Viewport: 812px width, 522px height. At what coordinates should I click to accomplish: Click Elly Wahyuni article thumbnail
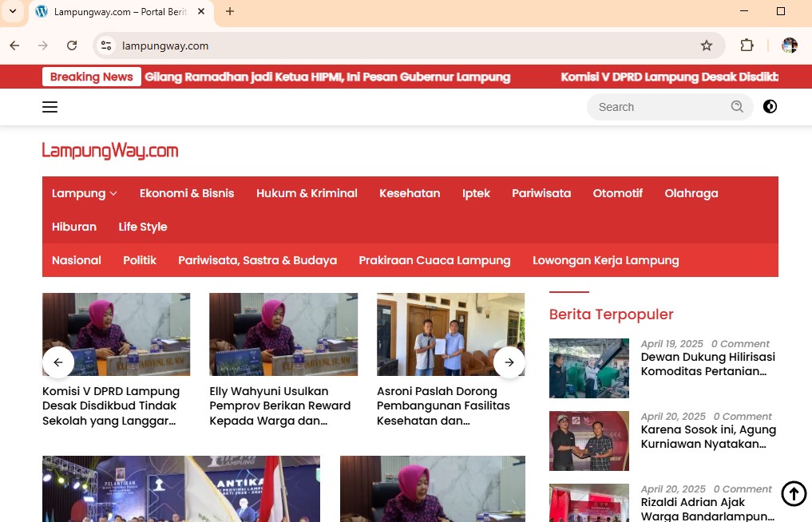pos(283,334)
